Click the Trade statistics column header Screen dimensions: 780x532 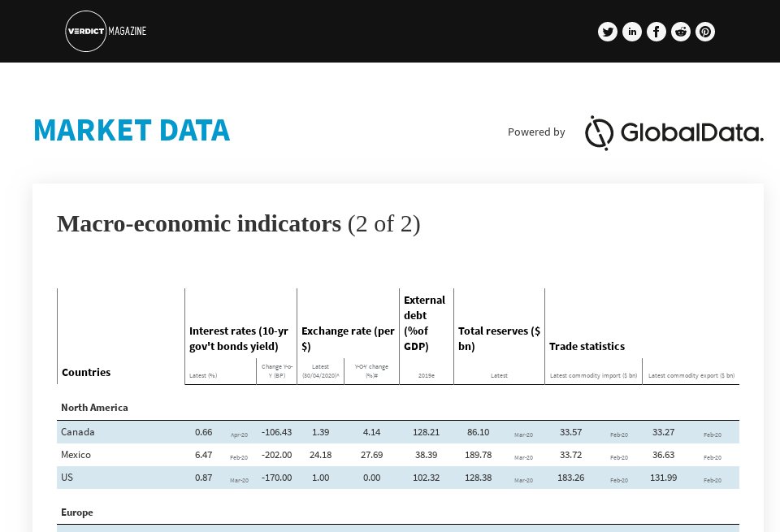pyautogui.click(x=587, y=346)
